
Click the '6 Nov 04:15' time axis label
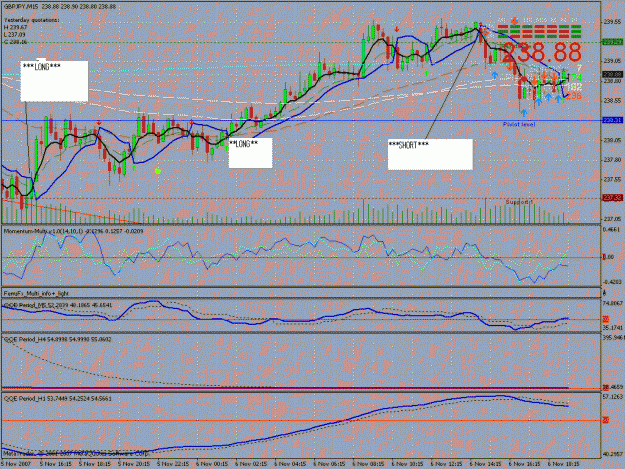click(290, 464)
